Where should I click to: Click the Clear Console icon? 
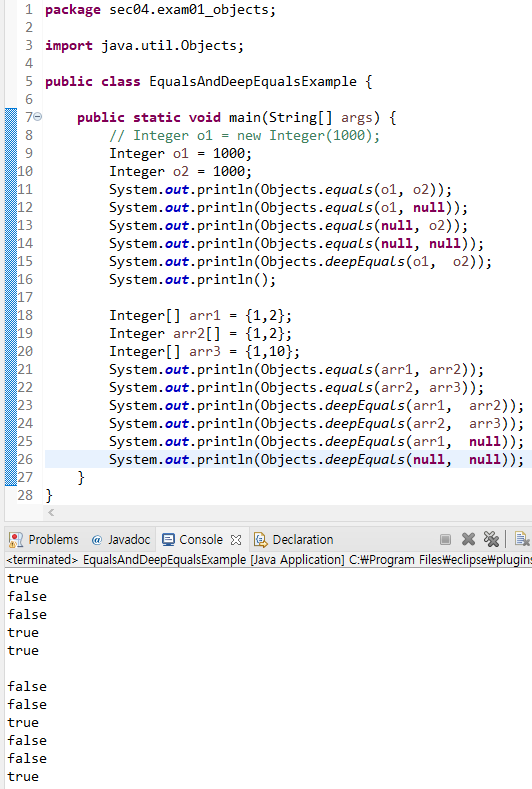pyautogui.click(x=522, y=539)
